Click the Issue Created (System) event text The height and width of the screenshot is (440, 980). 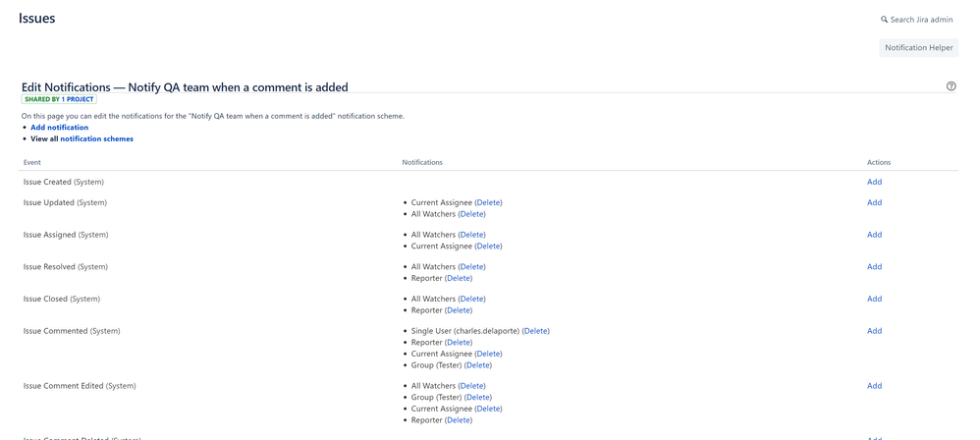[64, 182]
